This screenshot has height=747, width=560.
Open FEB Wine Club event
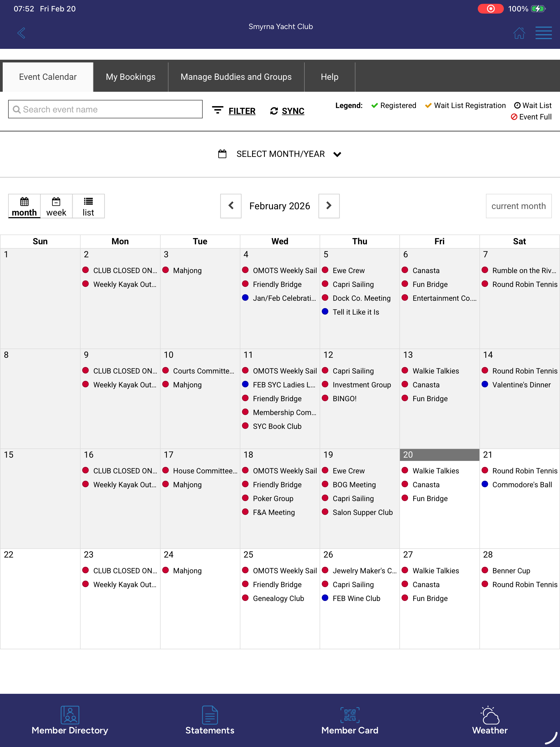357,599
